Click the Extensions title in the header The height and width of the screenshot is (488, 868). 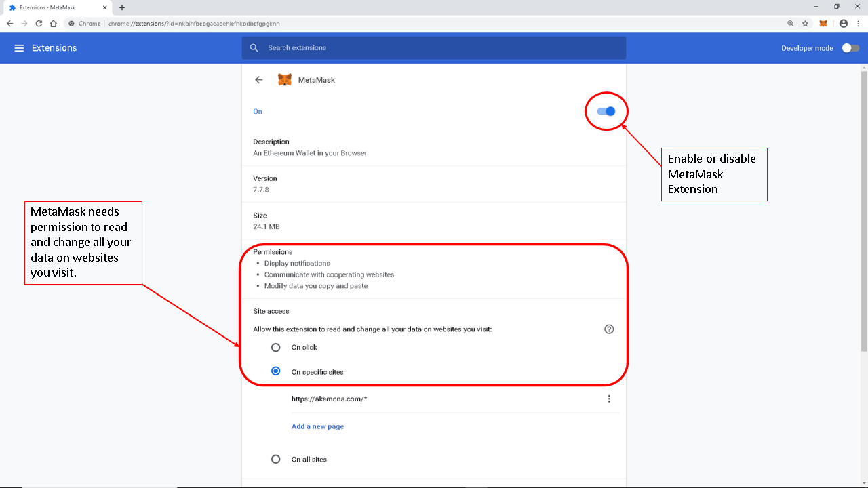[x=54, y=48]
